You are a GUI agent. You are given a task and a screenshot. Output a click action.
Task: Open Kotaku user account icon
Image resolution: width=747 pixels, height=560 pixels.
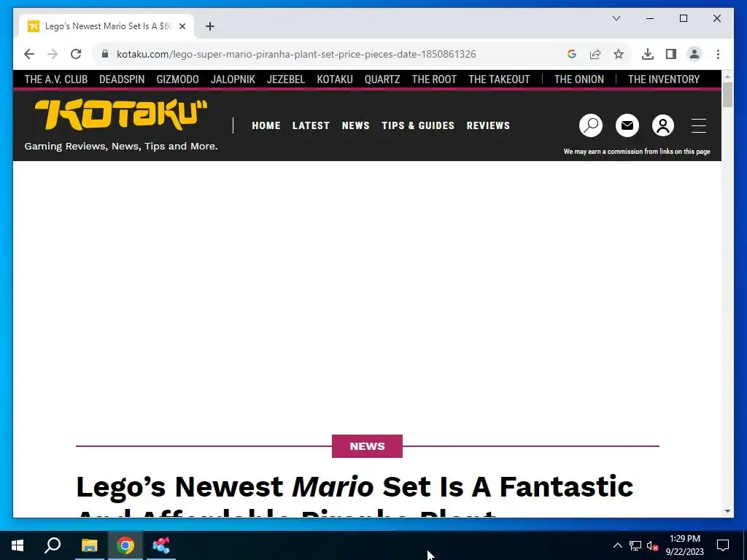click(x=662, y=125)
